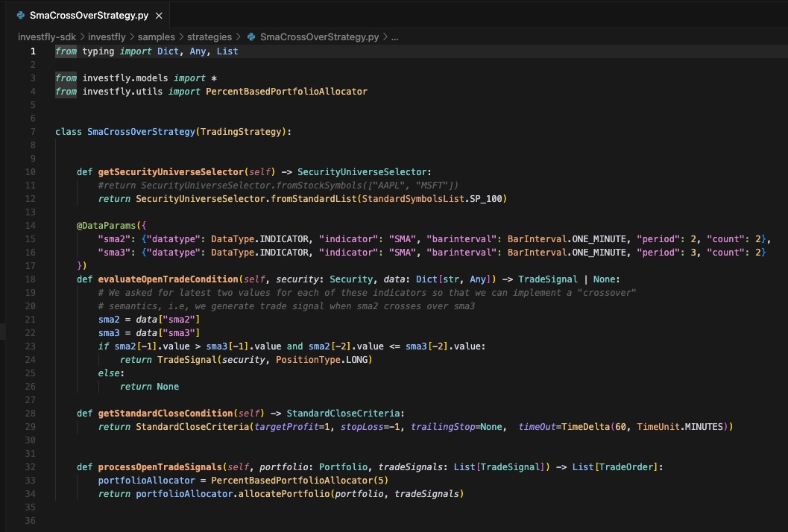Click PercentBasedPortfolioAllocator import on line 4
The image size is (788, 532).
tap(286, 92)
